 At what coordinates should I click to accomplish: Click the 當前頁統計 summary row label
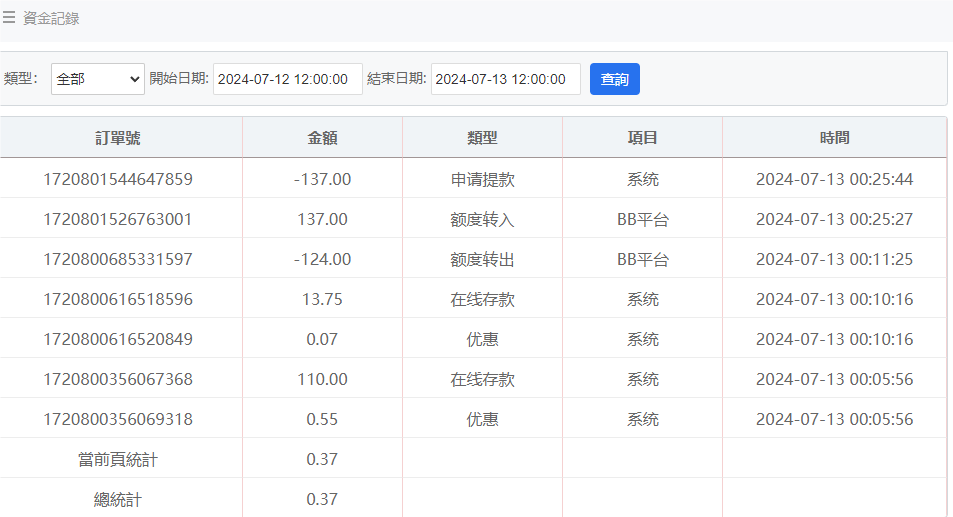click(x=118, y=459)
